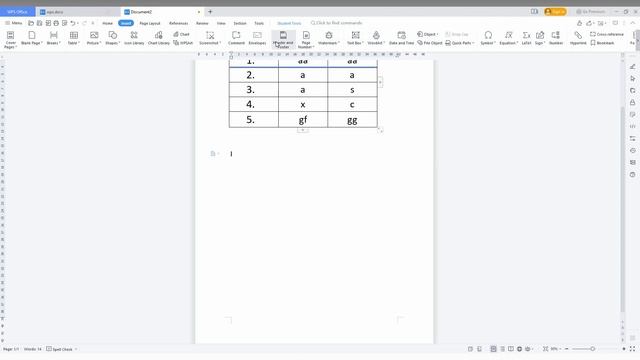Click the Number insert tool
Image resolution: width=640 pixels, height=360 pixels.
coord(556,38)
